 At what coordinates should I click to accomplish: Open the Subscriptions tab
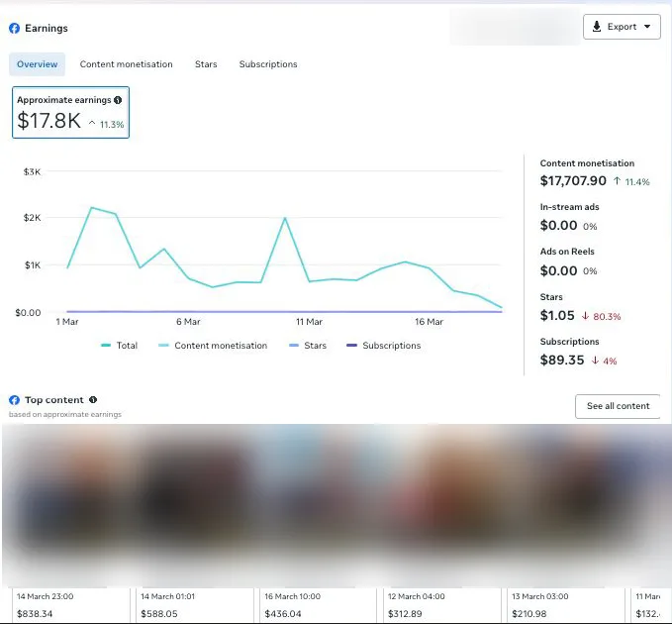[x=268, y=64]
